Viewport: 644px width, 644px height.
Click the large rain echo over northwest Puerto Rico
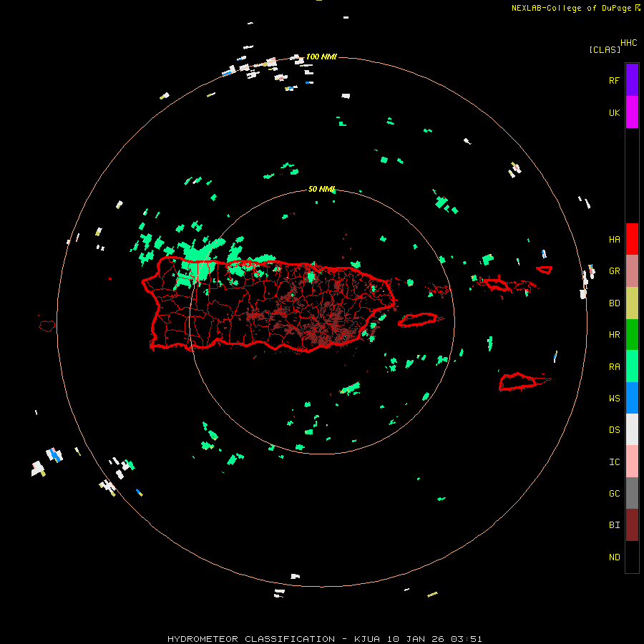198,262
